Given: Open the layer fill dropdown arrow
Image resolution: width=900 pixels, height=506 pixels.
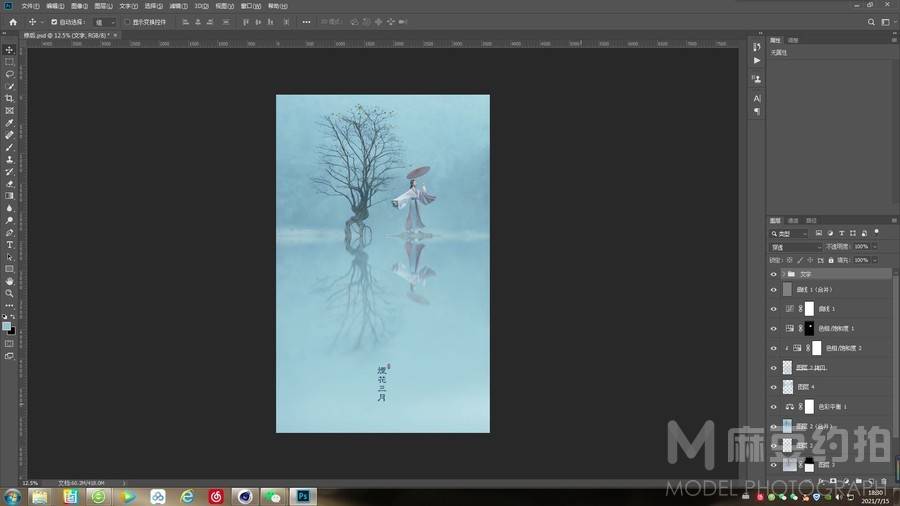Looking at the screenshot, I should [875, 260].
